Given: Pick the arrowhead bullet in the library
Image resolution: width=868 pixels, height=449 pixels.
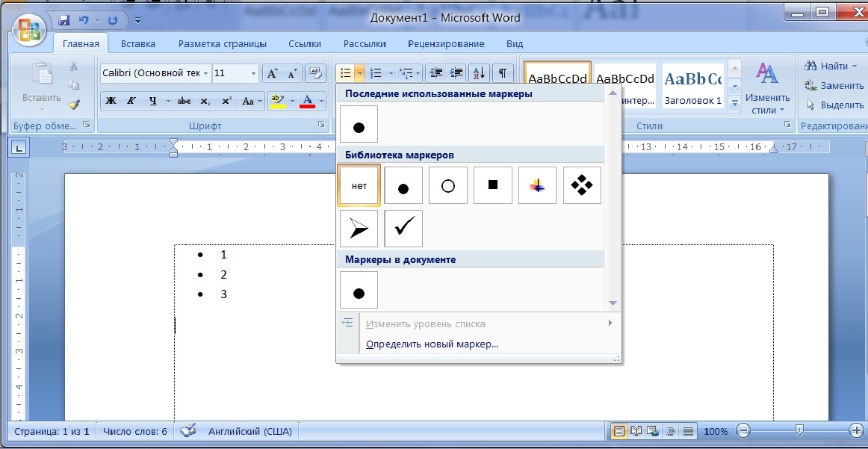Looking at the screenshot, I should tap(359, 229).
